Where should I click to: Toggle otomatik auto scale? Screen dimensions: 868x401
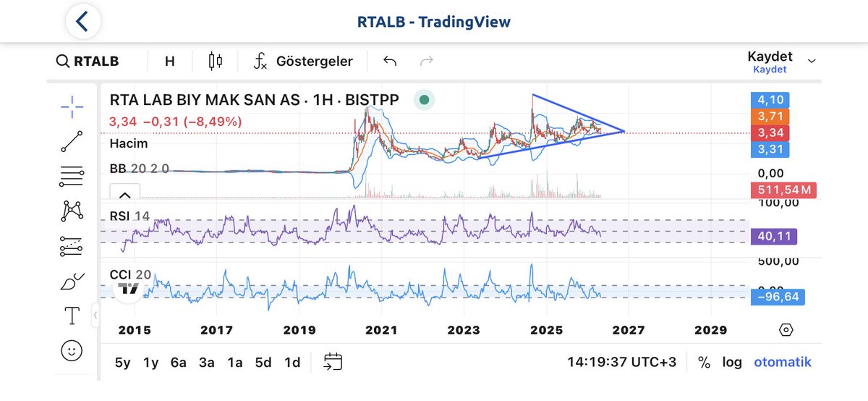coord(783,363)
